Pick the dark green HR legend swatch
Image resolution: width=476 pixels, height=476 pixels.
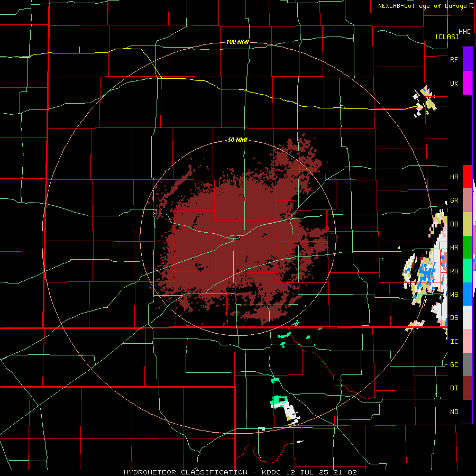coord(467,248)
